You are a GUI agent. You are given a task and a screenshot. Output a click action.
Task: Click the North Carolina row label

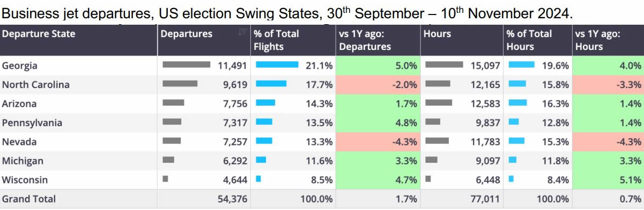[x=36, y=85]
